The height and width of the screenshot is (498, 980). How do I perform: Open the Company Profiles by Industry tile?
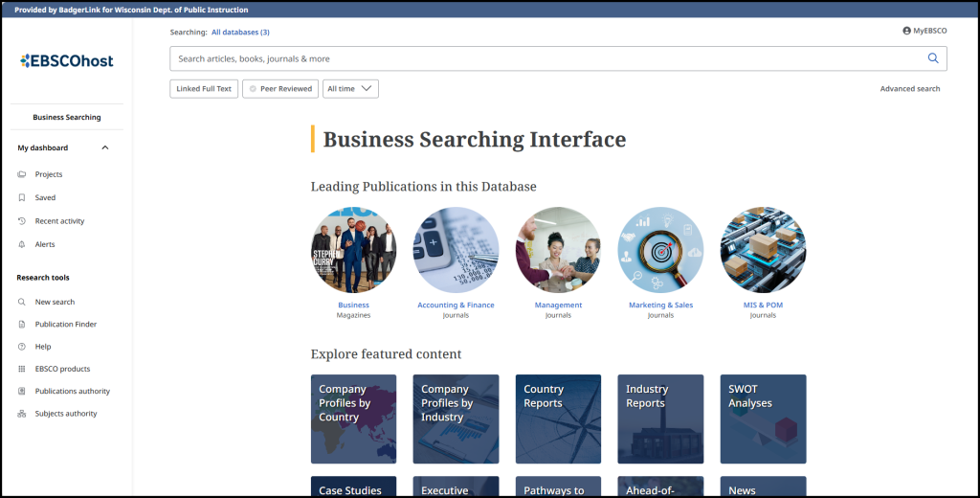point(456,419)
